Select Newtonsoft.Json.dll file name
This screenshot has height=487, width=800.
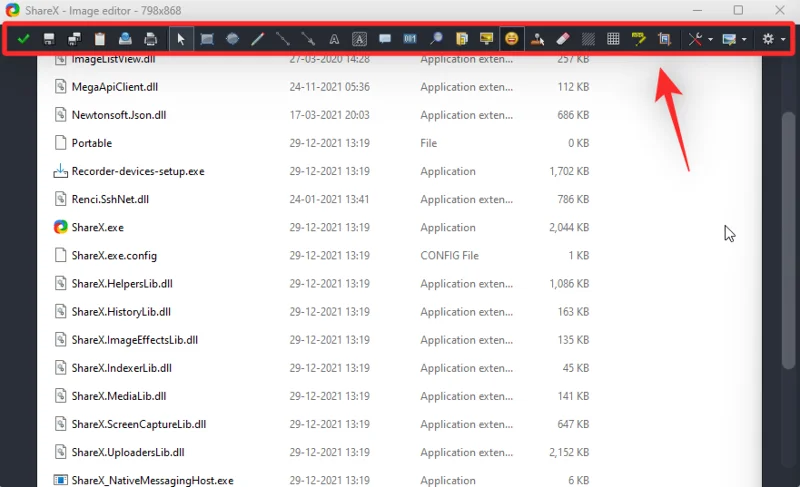[119, 115]
